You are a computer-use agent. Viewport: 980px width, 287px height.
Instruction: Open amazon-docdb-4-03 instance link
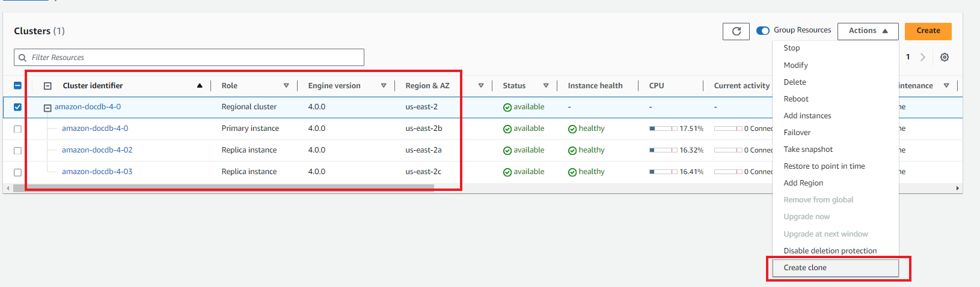click(x=97, y=172)
